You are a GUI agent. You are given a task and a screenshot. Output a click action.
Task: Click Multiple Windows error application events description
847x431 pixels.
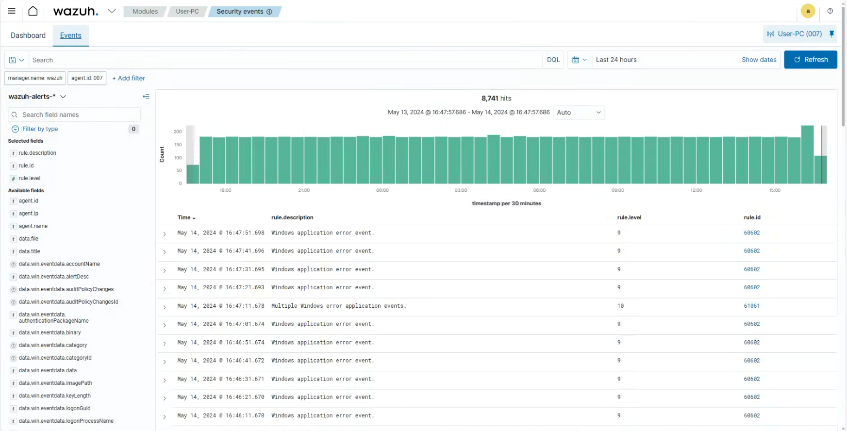point(339,306)
